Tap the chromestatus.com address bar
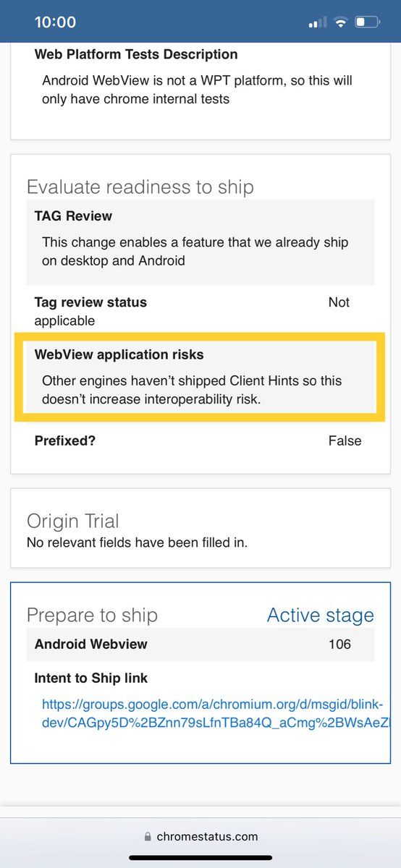This screenshot has height=868, width=401. point(200,837)
